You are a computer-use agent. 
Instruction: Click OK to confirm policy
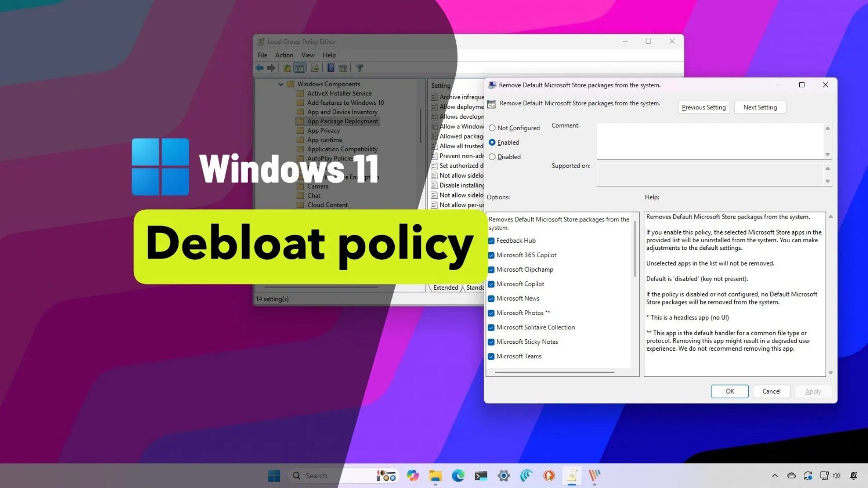pyautogui.click(x=730, y=391)
